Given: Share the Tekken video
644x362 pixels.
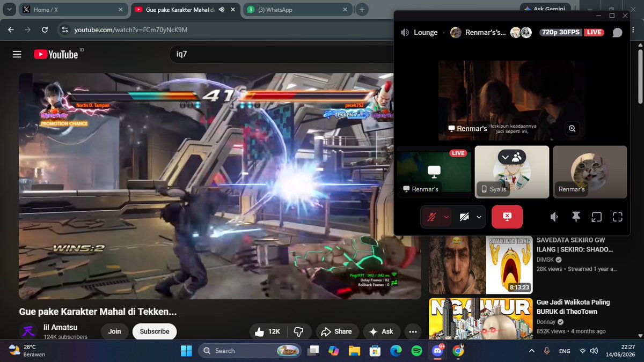Looking at the screenshot, I should click(337, 331).
